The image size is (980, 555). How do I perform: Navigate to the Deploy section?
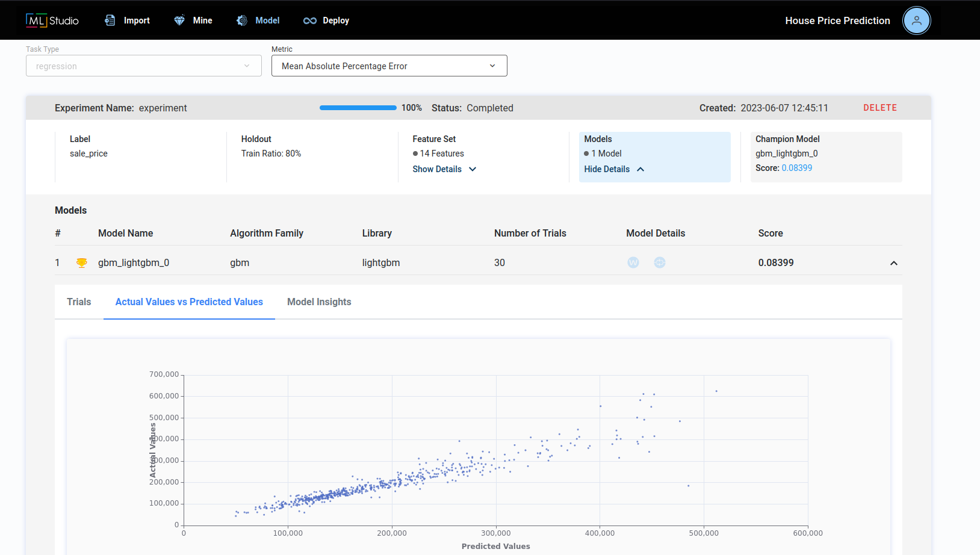(x=326, y=20)
